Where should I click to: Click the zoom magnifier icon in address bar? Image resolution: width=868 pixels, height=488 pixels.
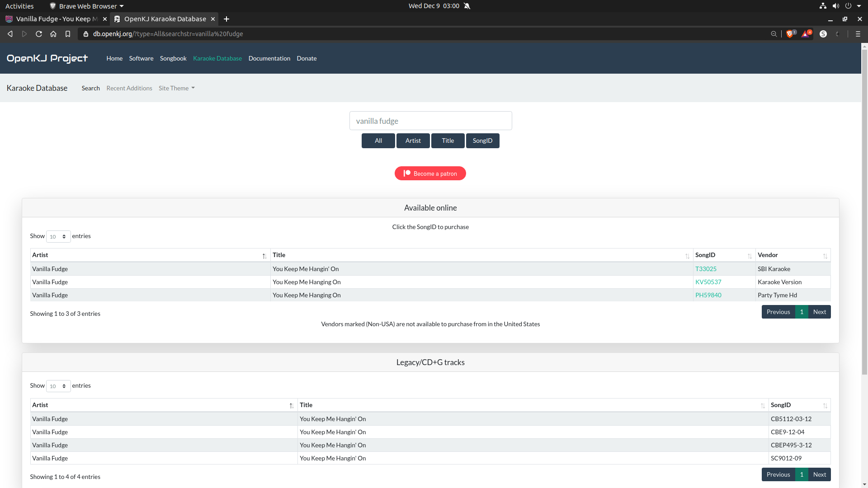coord(774,34)
